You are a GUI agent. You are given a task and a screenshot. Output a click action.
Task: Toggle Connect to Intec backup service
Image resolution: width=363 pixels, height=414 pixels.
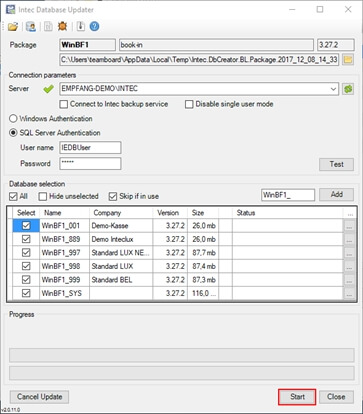click(64, 104)
